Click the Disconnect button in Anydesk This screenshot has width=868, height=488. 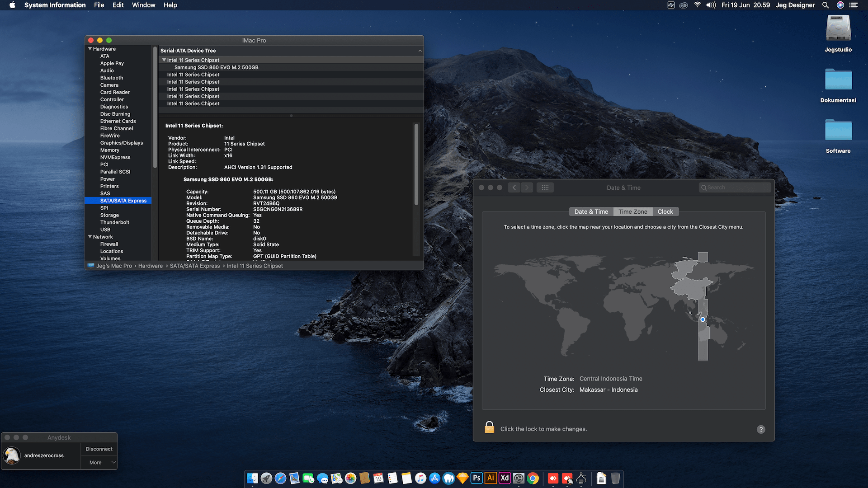[x=99, y=449]
